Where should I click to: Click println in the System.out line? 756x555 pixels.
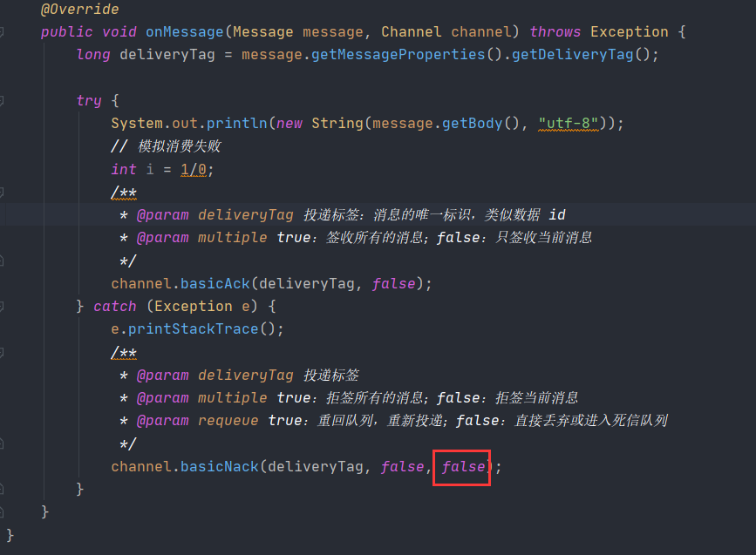tap(236, 124)
